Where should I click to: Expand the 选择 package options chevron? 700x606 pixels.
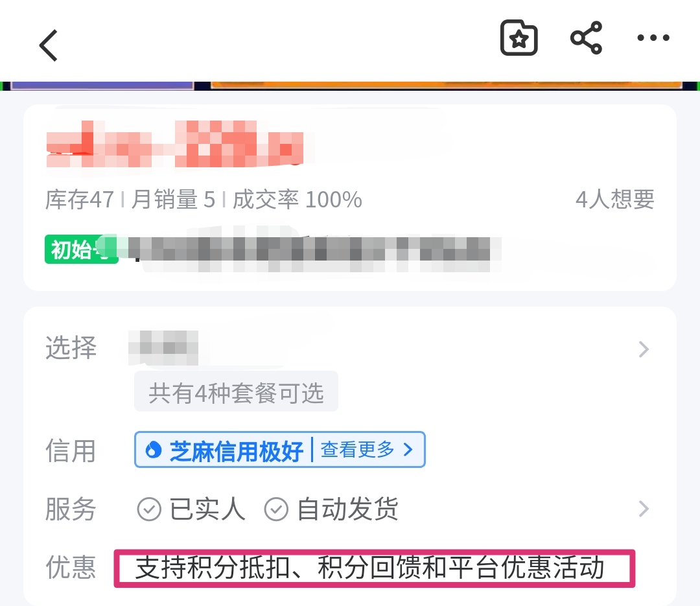click(644, 349)
